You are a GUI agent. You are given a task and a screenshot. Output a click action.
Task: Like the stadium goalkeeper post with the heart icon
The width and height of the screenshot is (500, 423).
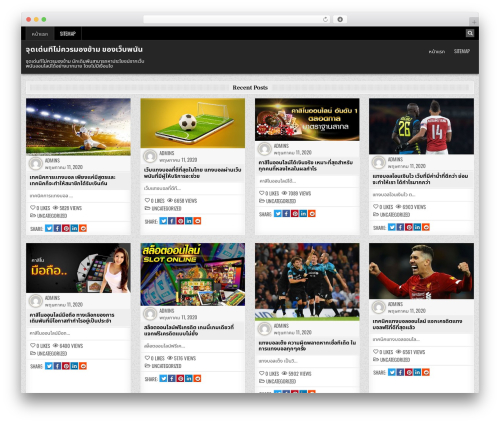point(33,208)
